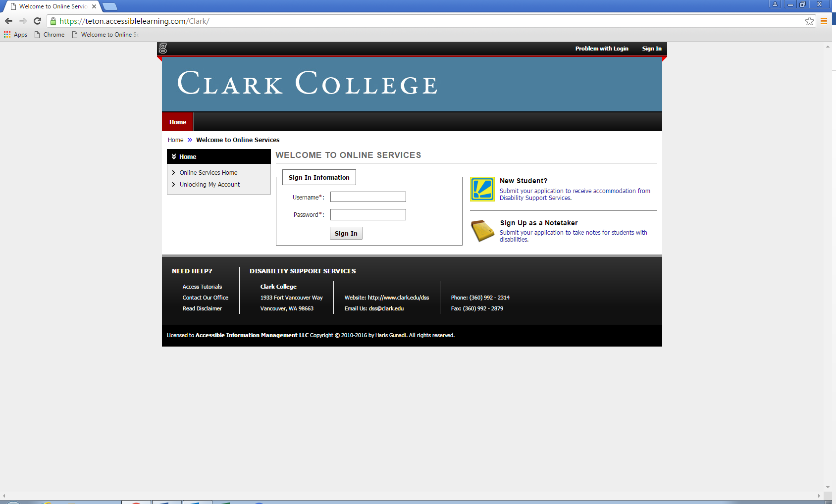Click the 1933 Fort Vancouver Way address text
The image size is (836, 504).
pyautogui.click(x=291, y=298)
